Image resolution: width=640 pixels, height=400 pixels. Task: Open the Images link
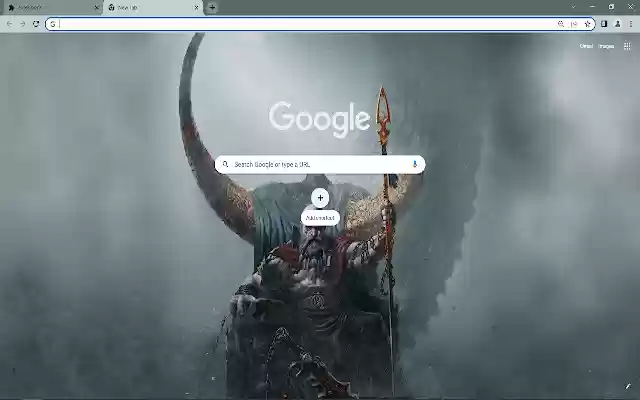click(606, 46)
